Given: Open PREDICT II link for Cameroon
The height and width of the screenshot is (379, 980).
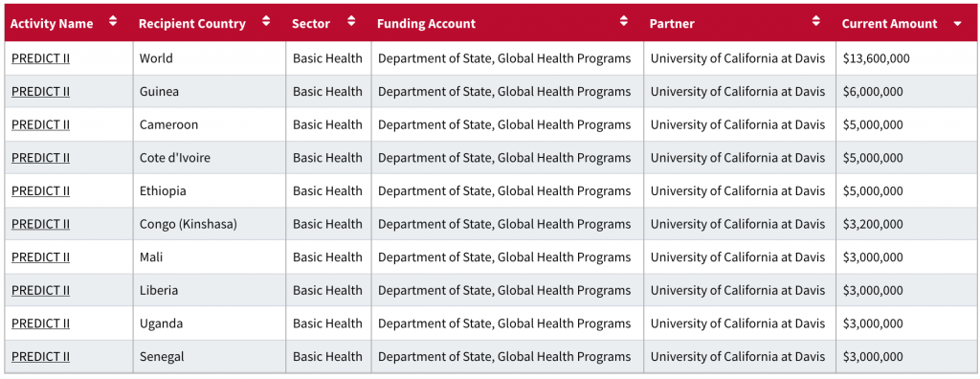Looking at the screenshot, I should pyautogui.click(x=40, y=124).
